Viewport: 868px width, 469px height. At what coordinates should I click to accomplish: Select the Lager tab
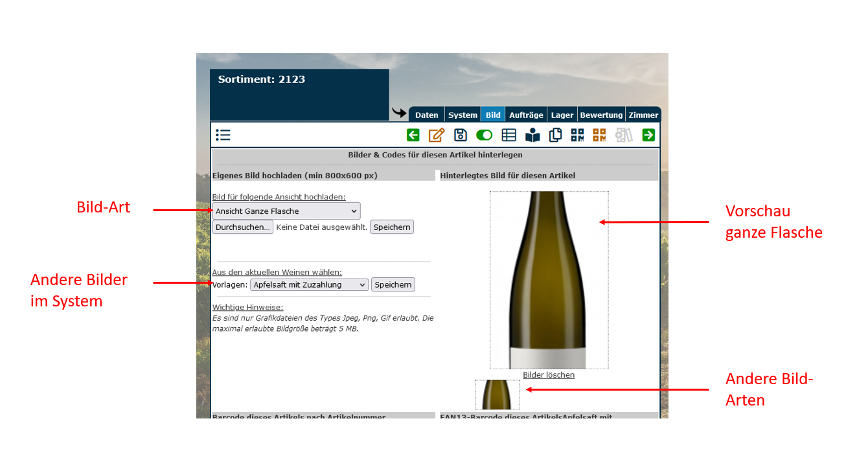pyautogui.click(x=562, y=115)
